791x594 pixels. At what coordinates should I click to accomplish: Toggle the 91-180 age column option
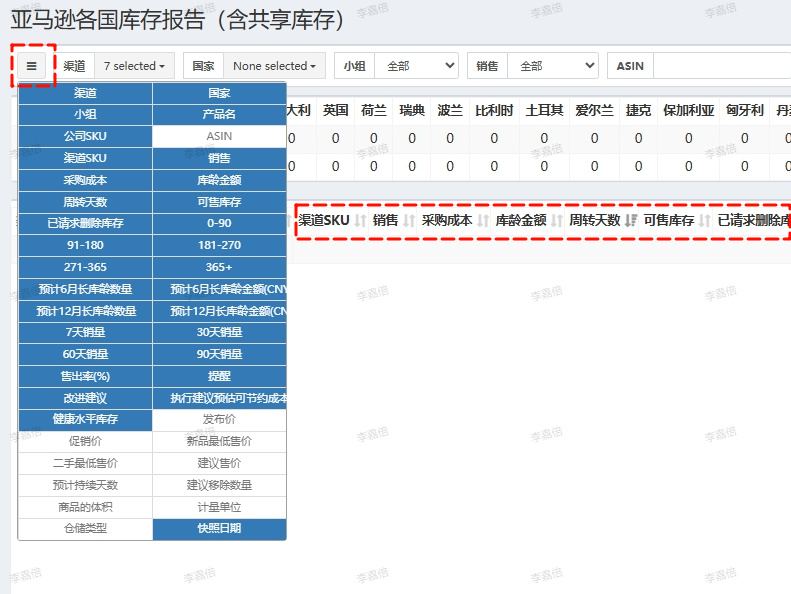tap(85, 245)
